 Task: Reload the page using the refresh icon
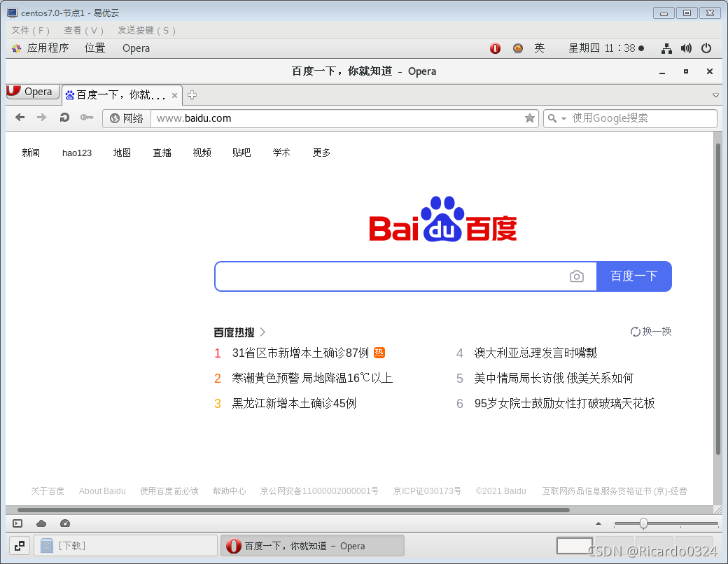coord(64,118)
